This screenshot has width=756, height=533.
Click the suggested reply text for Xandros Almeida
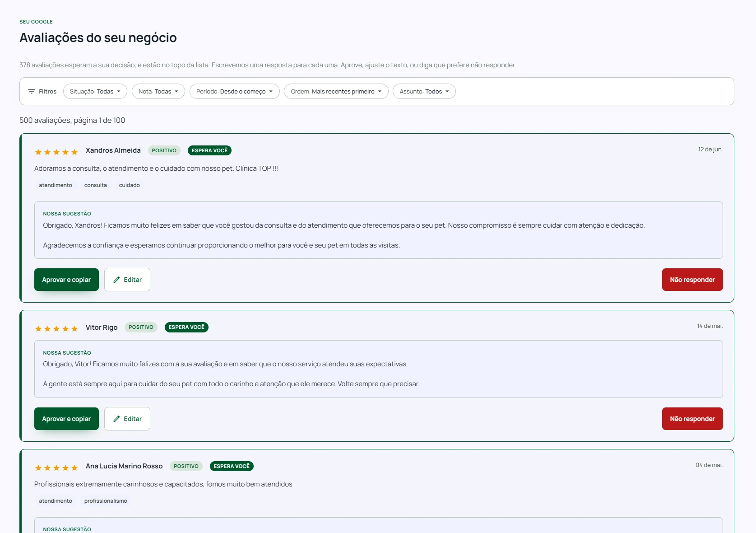coord(343,235)
